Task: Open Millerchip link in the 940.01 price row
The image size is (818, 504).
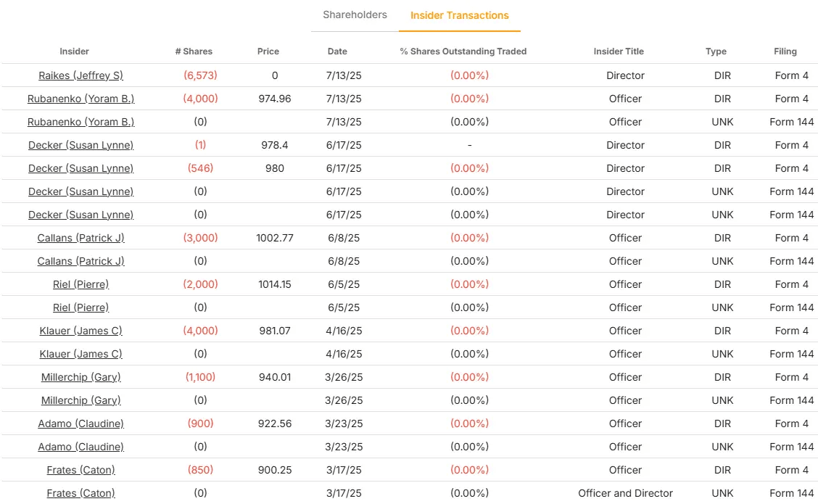Action: click(x=80, y=377)
